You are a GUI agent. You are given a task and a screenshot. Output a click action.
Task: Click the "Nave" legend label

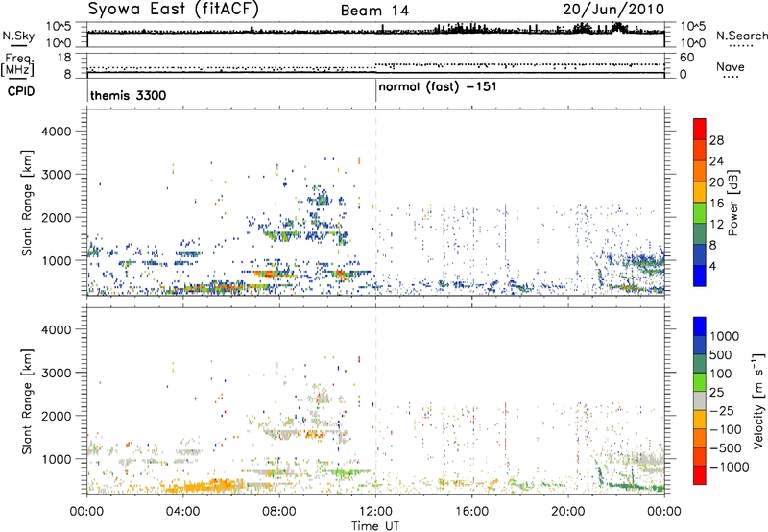[x=730, y=66]
